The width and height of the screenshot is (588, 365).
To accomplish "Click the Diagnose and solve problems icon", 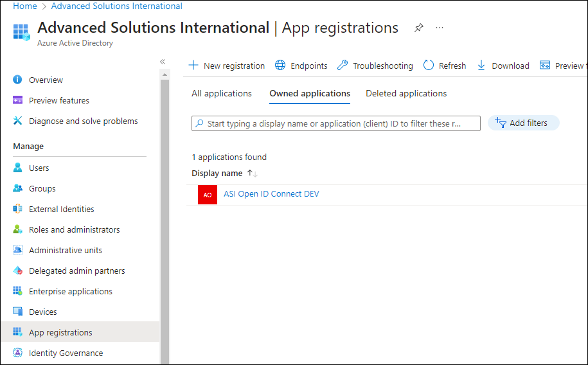I will (17, 120).
